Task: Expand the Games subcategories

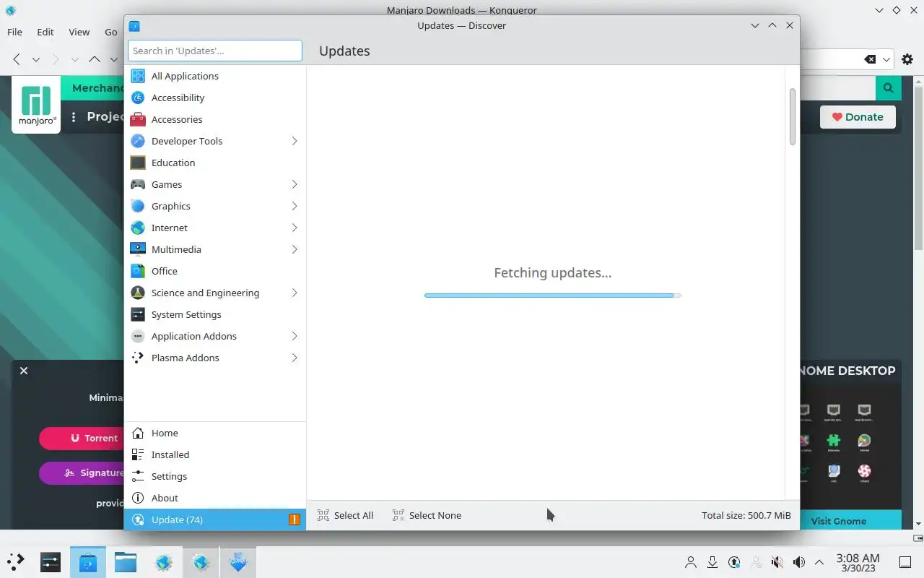Action: click(x=295, y=184)
